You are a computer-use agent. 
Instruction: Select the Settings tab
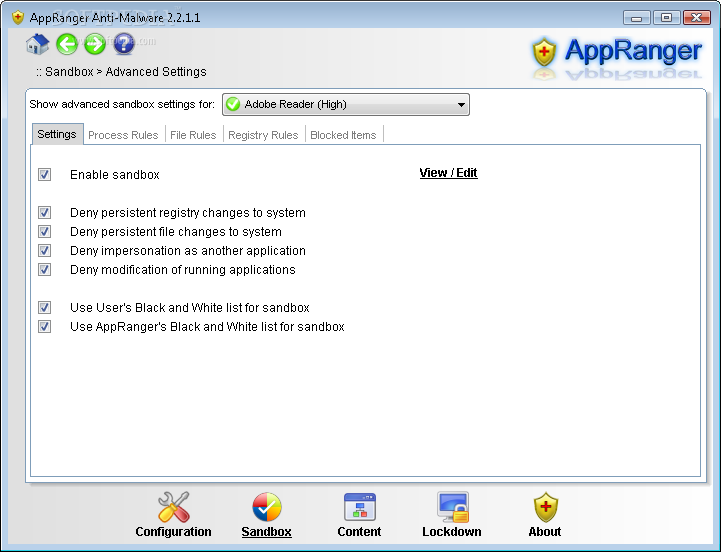pyautogui.click(x=57, y=134)
